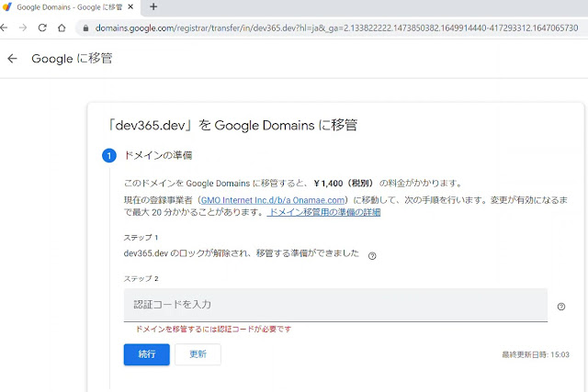The width and height of the screenshot is (588, 392).
Task: Select the ステップ 2 label
Action: [141, 278]
